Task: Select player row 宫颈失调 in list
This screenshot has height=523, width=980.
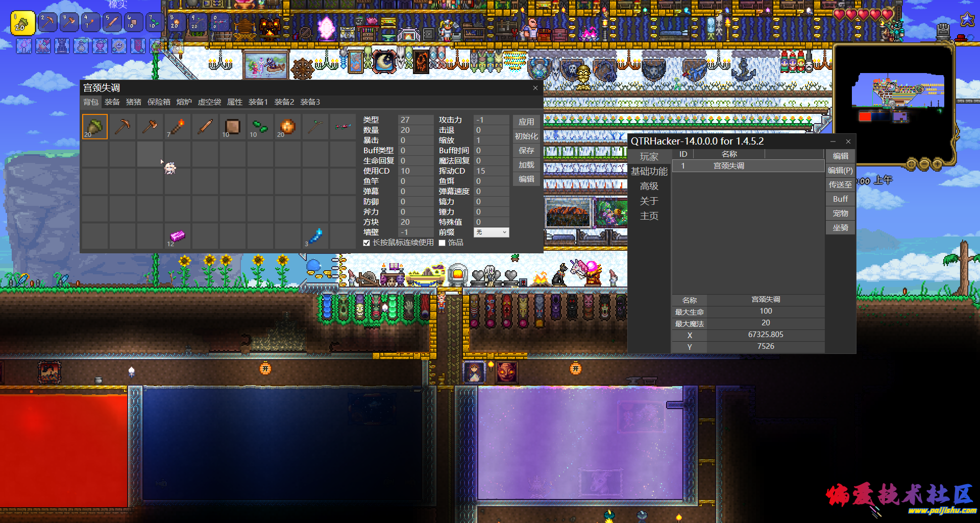Action: coord(728,166)
